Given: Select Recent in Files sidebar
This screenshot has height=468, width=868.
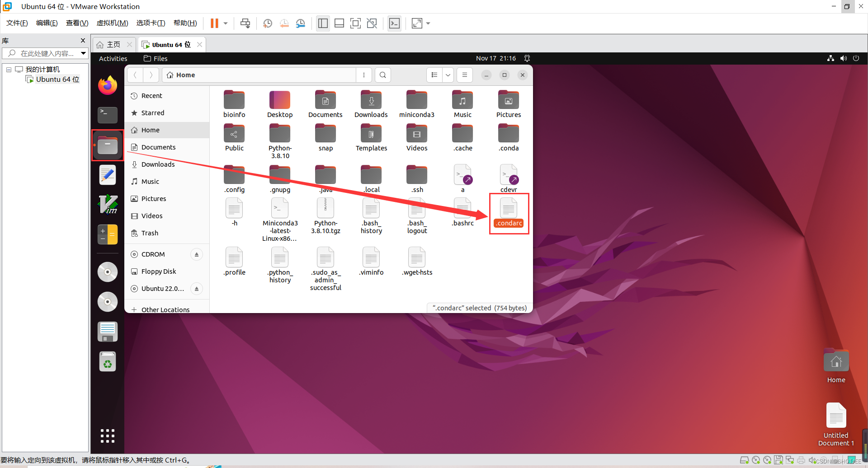Looking at the screenshot, I should coord(167,96).
